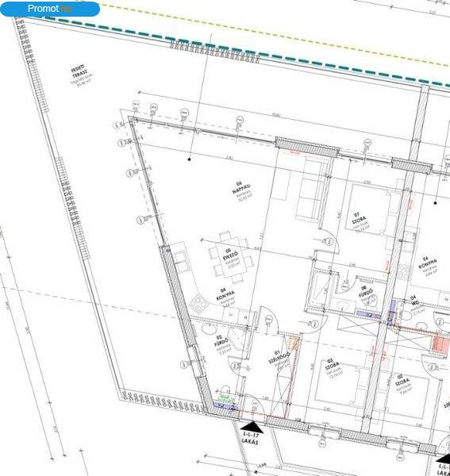Click the L-L-17 LAKÁS apartment label
This screenshot has height=476, width=450.
(251, 439)
